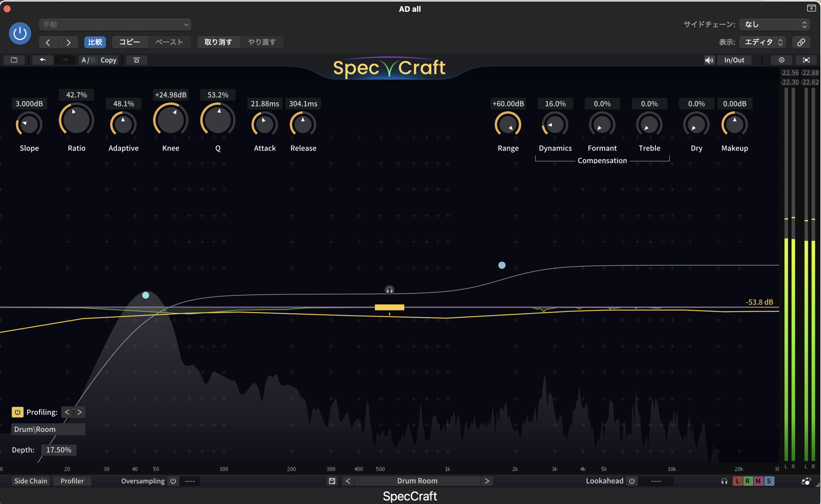This screenshot has height=504, width=821.
Task: Toggle Oversampling power button
Action: click(173, 481)
